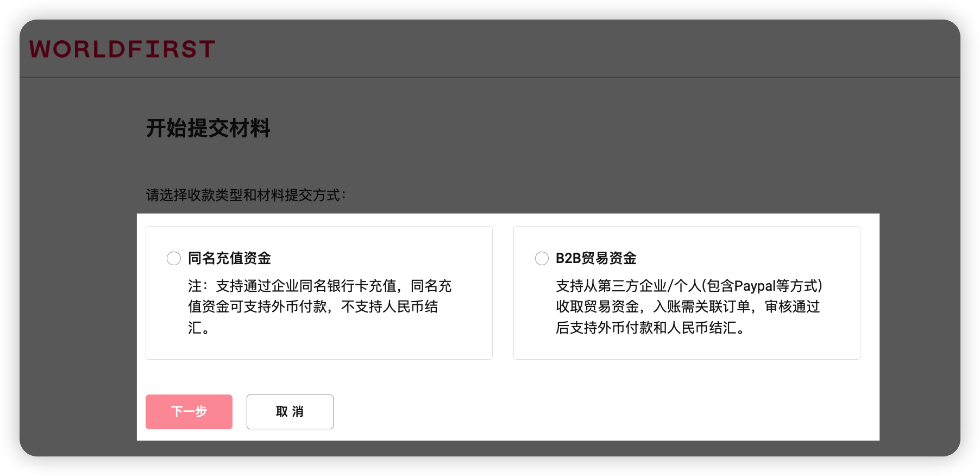Select the B2B贸易资金 radio button
Image resolution: width=980 pixels, height=476 pixels.
542,258
